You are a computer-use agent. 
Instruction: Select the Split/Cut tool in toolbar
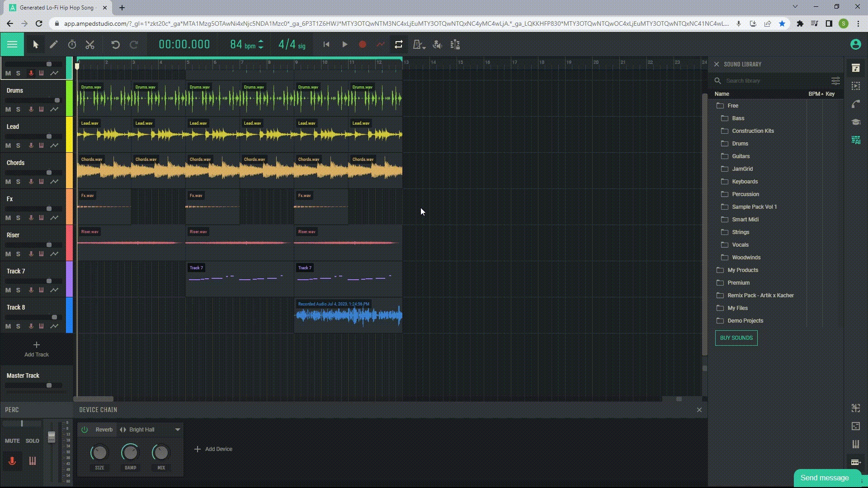90,45
